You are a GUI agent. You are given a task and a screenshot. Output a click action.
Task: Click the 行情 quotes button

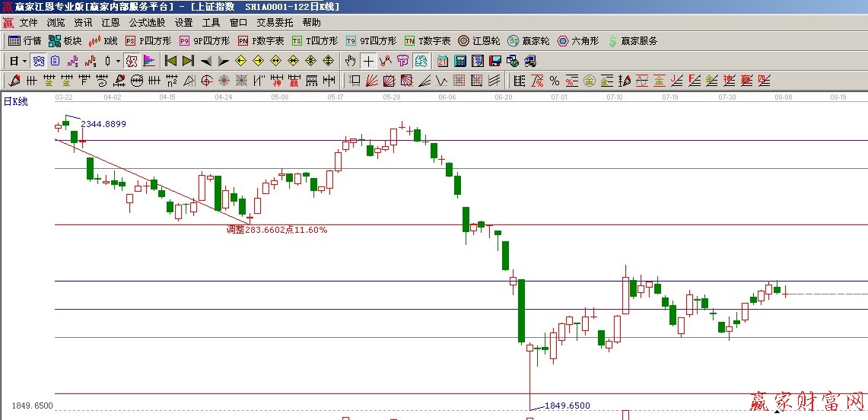25,41
